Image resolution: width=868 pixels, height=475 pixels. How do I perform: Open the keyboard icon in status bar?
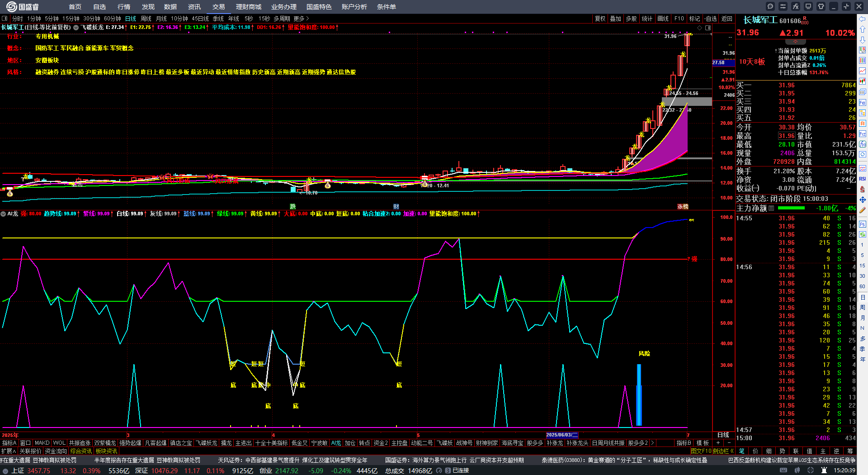(783, 470)
